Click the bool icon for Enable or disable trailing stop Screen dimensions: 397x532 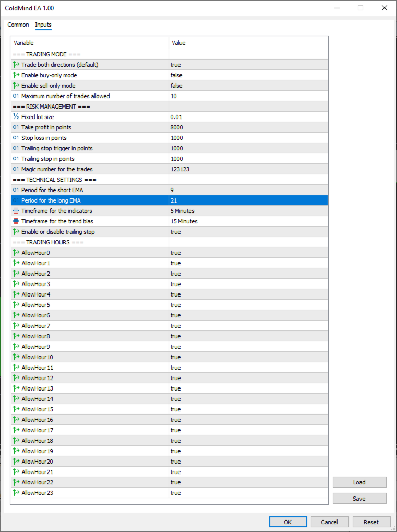(x=16, y=232)
